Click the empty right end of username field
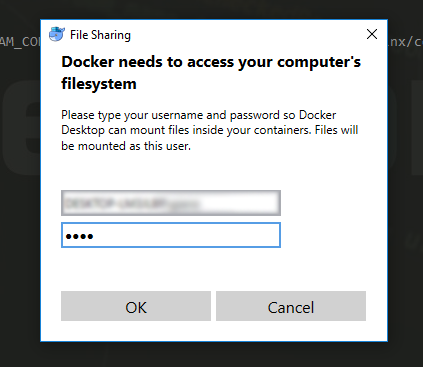Image resolution: width=423 pixels, height=367 pixels. [x=240, y=203]
